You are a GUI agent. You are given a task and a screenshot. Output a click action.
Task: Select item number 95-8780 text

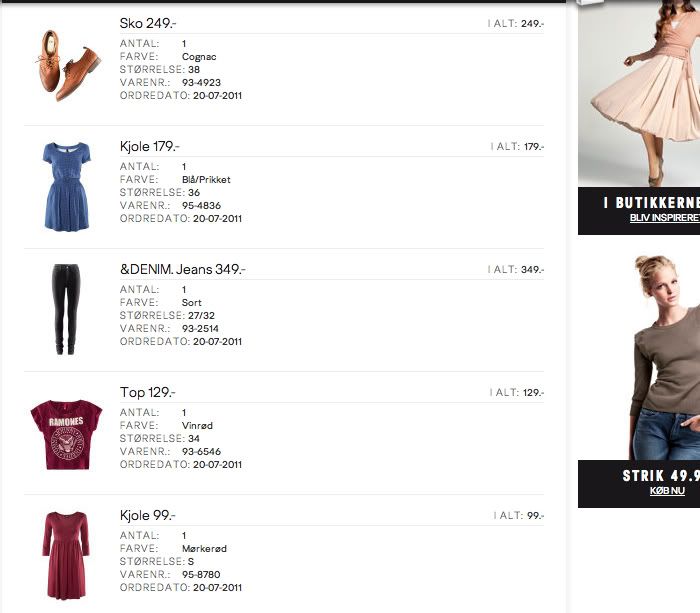click(x=201, y=574)
